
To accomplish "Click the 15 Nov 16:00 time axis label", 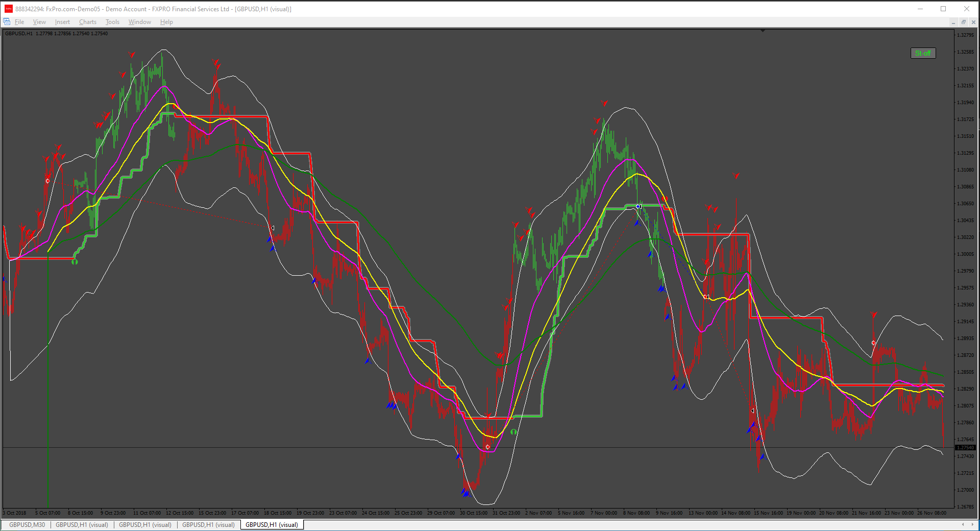I will pos(768,513).
